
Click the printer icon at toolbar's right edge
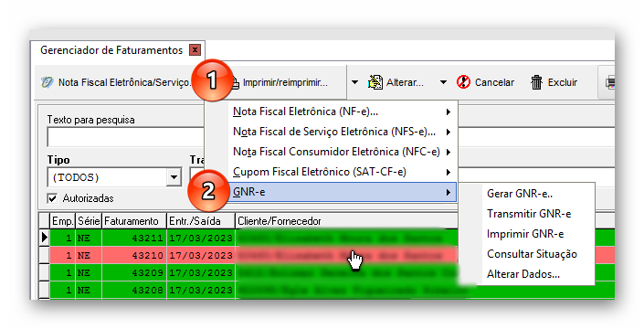[x=610, y=82]
